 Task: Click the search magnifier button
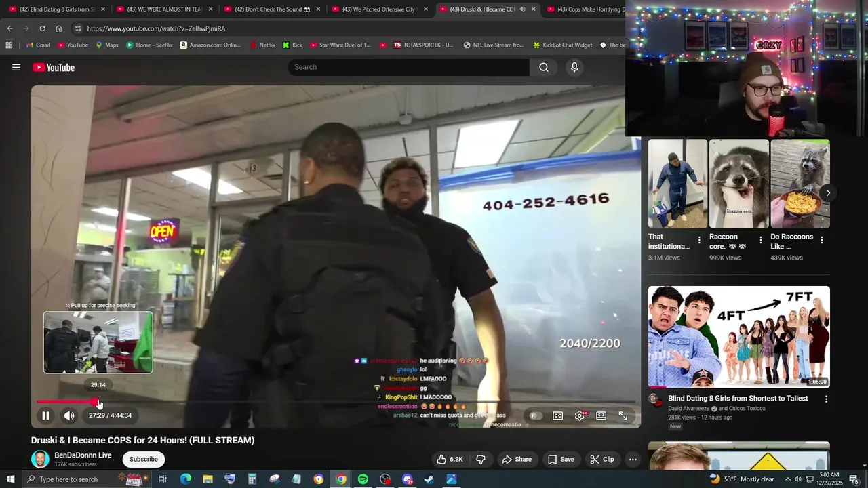tap(544, 67)
